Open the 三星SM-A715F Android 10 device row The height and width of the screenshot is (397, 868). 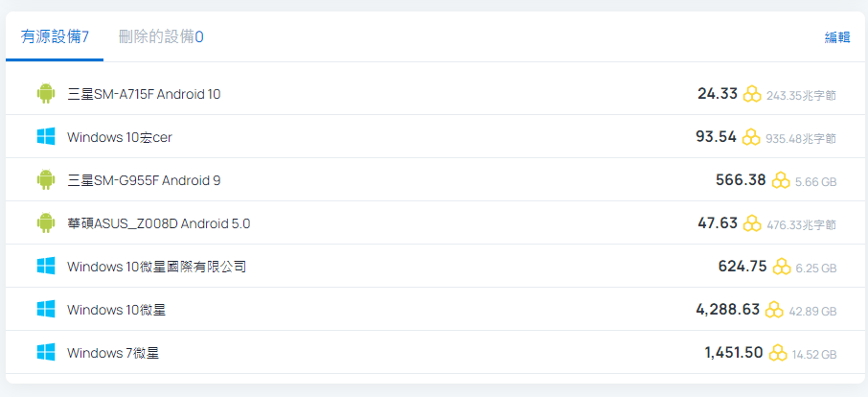point(435,94)
